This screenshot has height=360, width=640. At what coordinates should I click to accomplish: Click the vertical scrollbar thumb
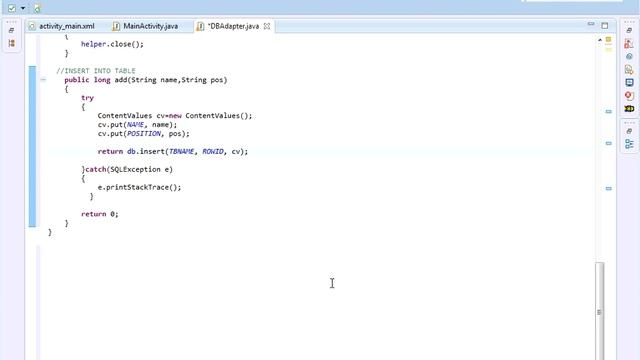pos(599,311)
